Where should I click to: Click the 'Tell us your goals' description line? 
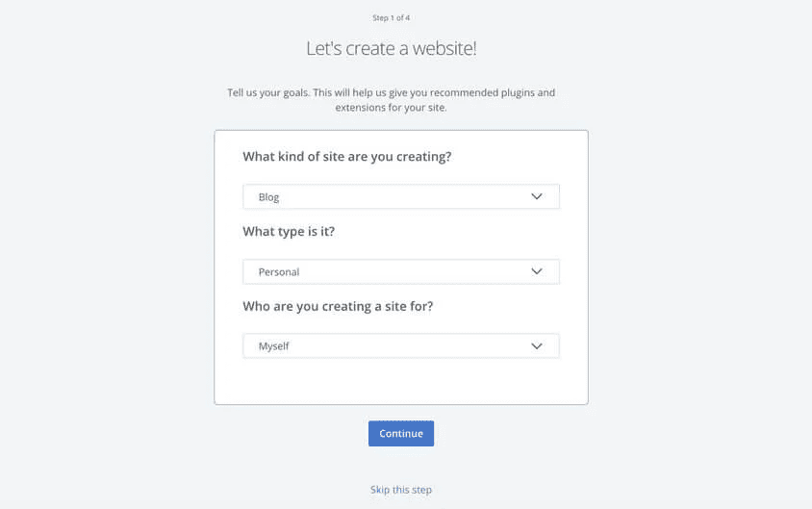pyautogui.click(x=391, y=92)
